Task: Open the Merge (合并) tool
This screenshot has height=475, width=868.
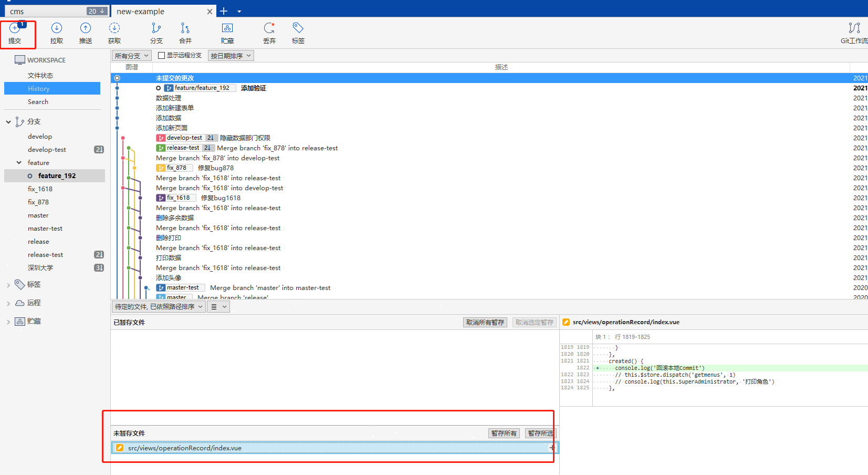Action: [x=185, y=33]
